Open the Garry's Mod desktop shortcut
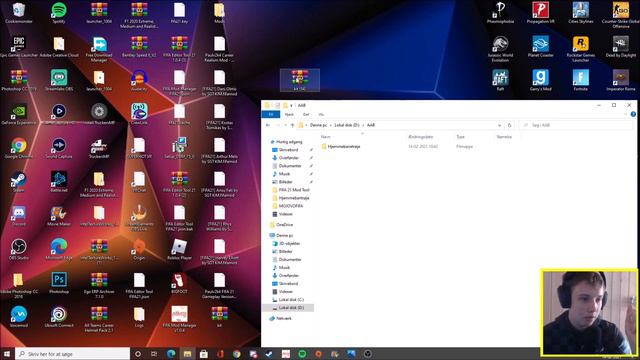 [x=540, y=80]
